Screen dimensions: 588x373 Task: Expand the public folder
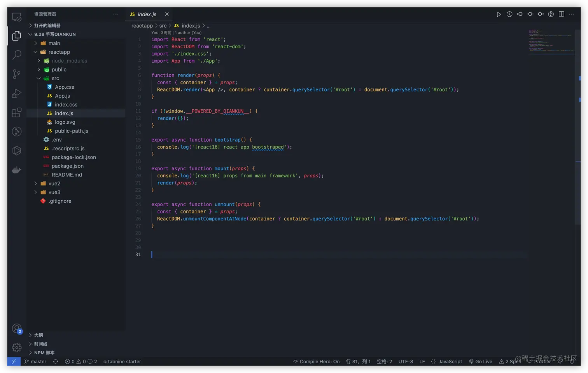coord(76,70)
